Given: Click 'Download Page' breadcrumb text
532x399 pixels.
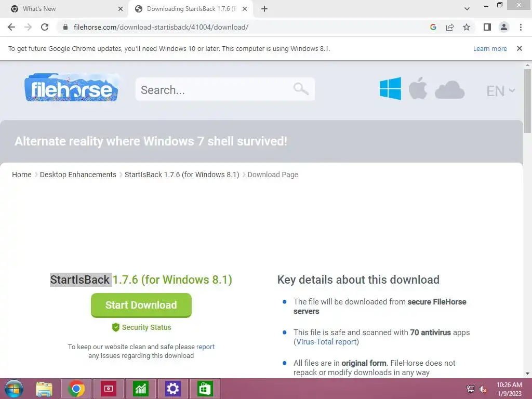Looking at the screenshot, I should (x=273, y=175).
